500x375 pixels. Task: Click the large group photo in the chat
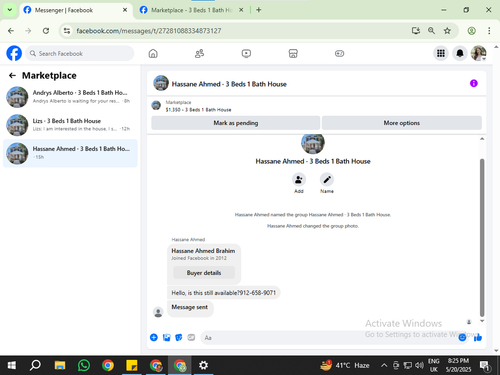click(313, 143)
